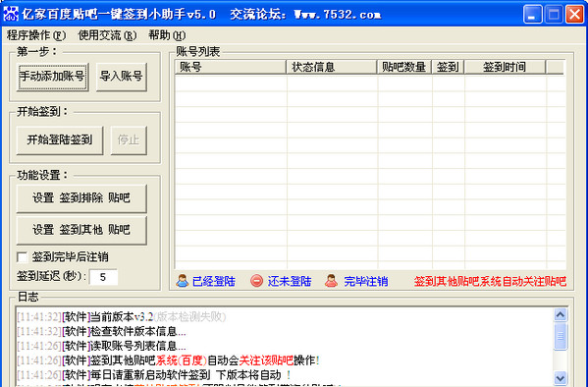The width and height of the screenshot is (588, 387).
Task: Click the 完毕注销 legend label
Action: click(366, 281)
